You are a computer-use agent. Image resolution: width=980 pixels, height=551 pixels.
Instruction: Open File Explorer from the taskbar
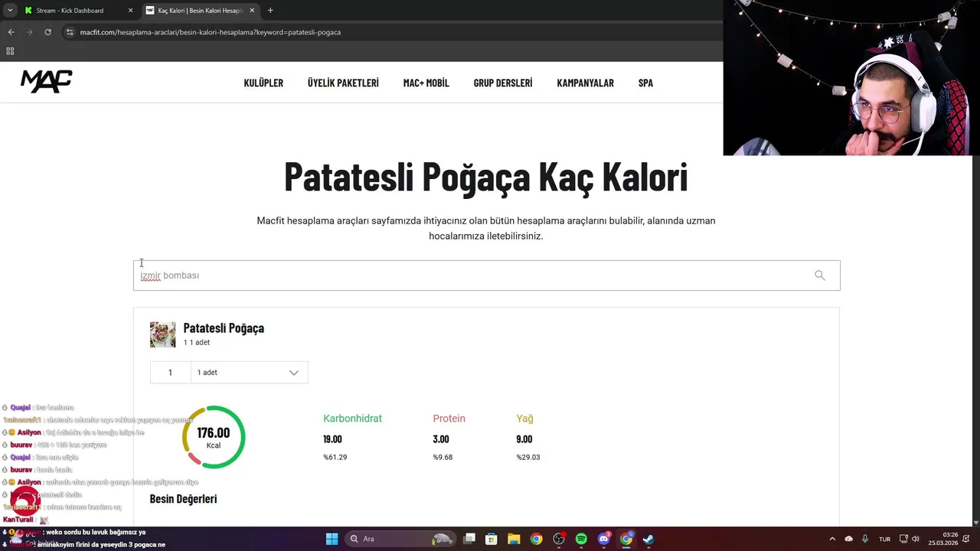point(514,539)
